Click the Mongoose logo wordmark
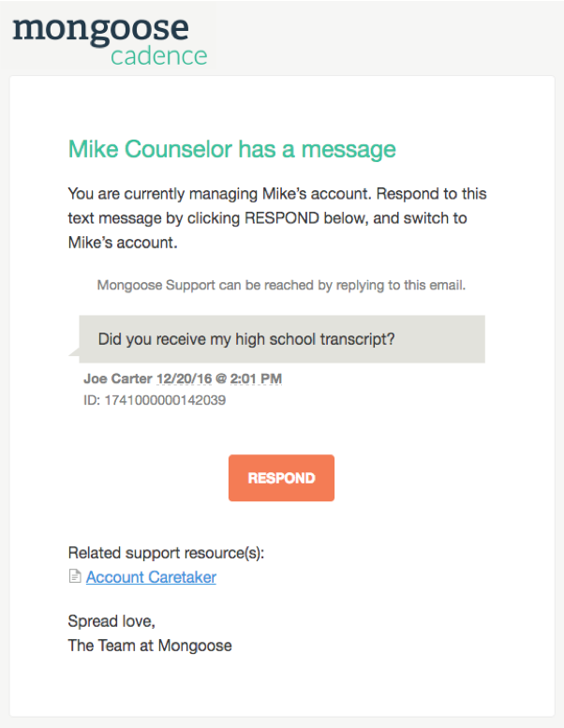The width and height of the screenshot is (564, 728). (100, 28)
